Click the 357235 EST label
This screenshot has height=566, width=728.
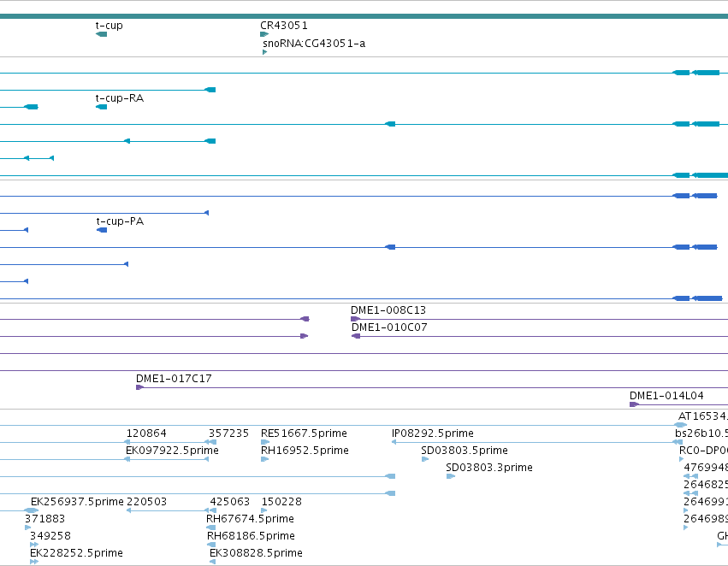(x=228, y=433)
